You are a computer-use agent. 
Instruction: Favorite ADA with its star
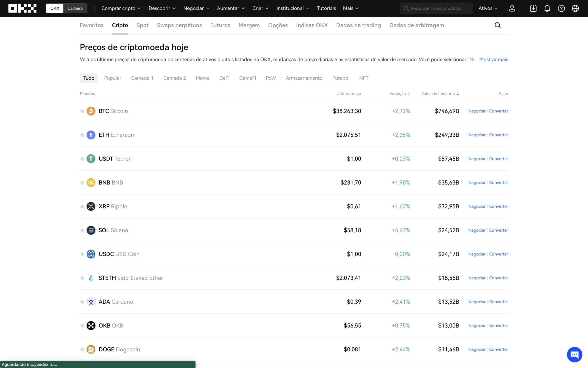[x=82, y=302]
